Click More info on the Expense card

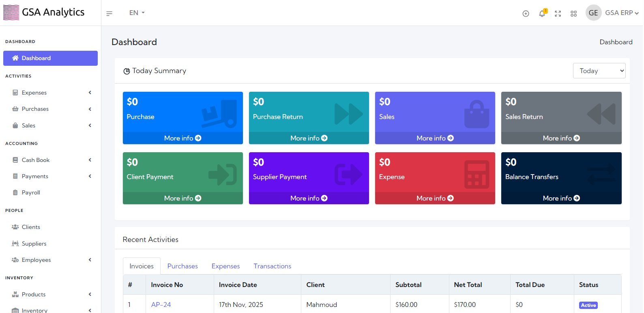[435, 198]
